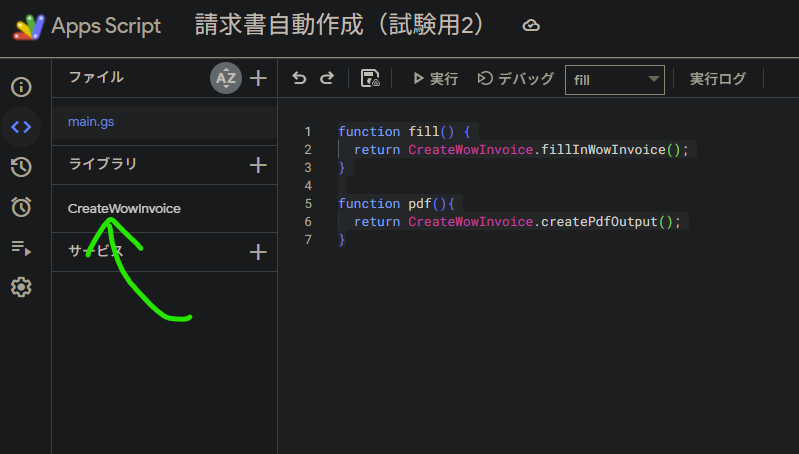
Task: Add a library with the plus icon
Action: [x=258, y=165]
